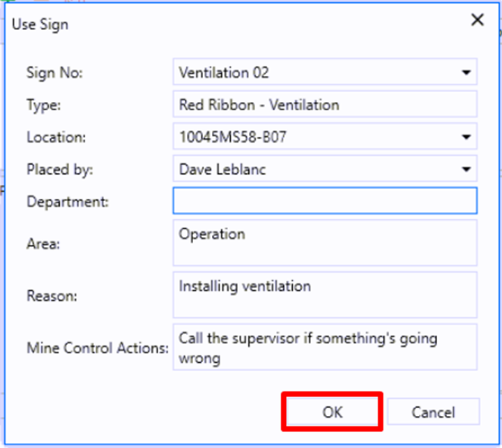This screenshot has width=502, height=448.
Task: Click the Placed by: label
Action: (x=59, y=170)
